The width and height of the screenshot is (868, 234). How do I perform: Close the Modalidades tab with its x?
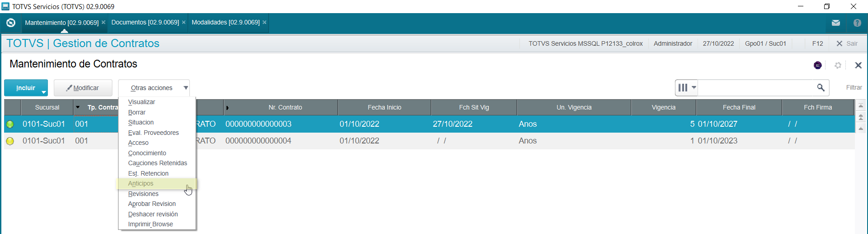tap(264, 22)
